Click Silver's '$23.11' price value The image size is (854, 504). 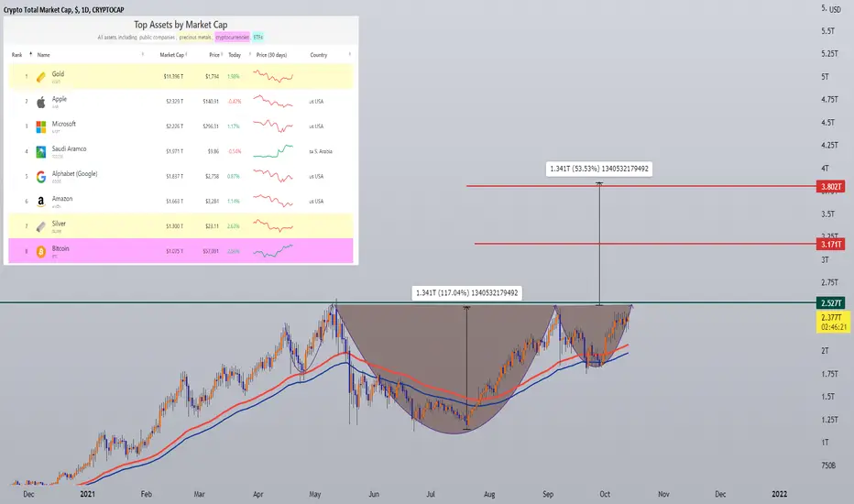pos(212,226)
